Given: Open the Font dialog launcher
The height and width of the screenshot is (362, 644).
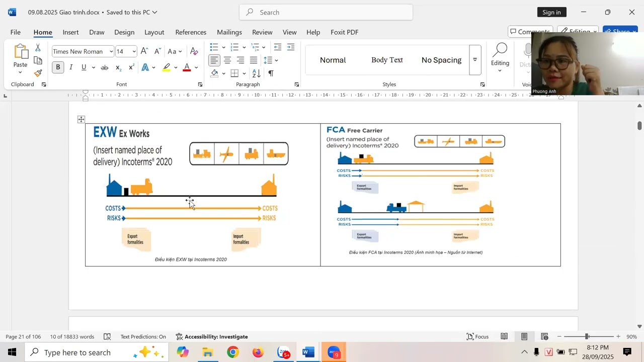Looking at the screenshot, I should click(200, 84).
